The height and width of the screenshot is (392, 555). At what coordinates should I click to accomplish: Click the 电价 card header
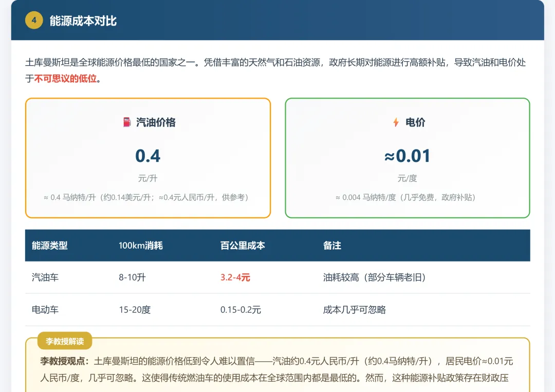click(x=408, y=122)
